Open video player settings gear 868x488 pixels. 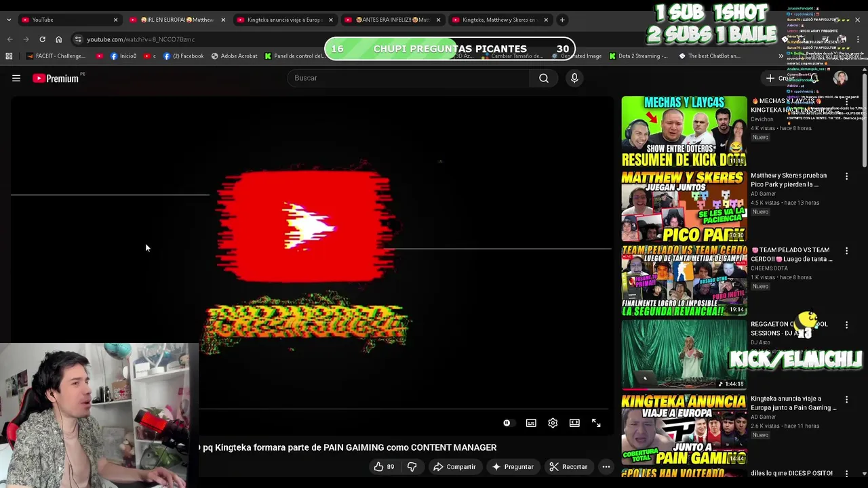(553, 423)
